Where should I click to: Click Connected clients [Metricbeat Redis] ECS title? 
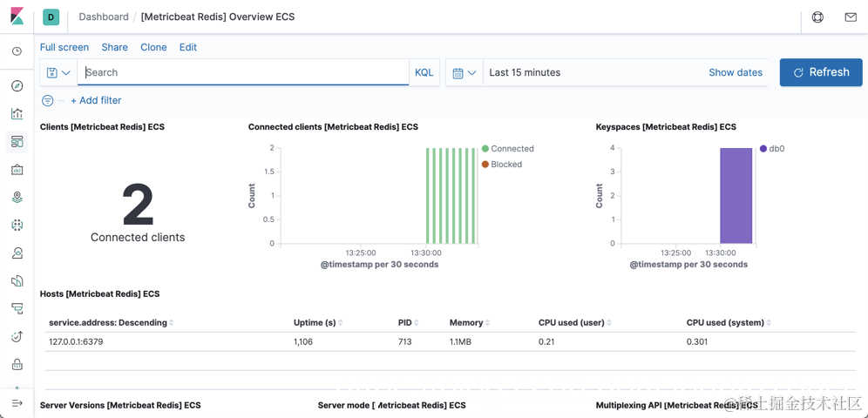[x=333, y=126]
